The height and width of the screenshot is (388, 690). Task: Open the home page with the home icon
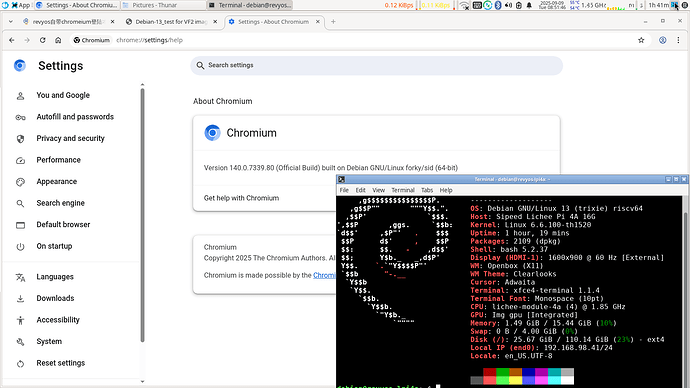click(x=58, y=40)
